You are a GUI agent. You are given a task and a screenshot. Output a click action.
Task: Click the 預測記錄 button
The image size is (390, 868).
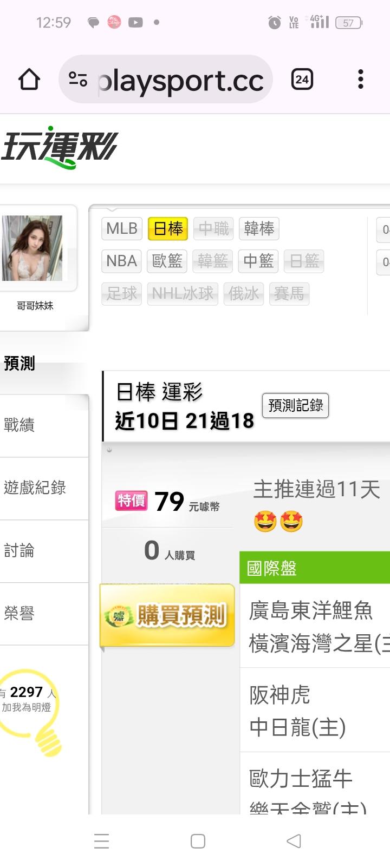coord(296,405)
